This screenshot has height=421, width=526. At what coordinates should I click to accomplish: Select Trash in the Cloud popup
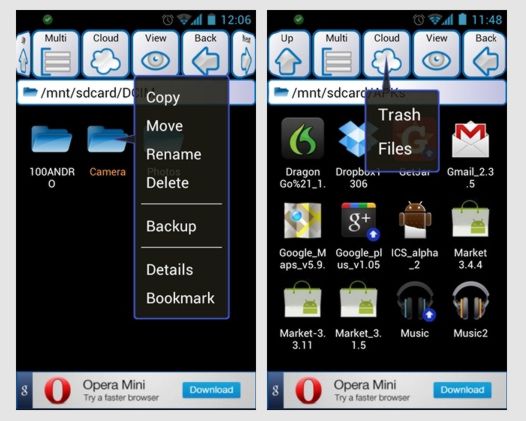tap(399, 115)
